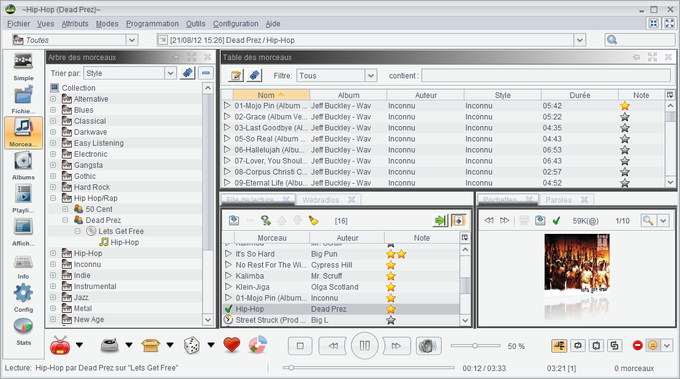The image size is (680, 379).
Task: Open the Filtre Tous dropdown
Action: tap(370, 75)
